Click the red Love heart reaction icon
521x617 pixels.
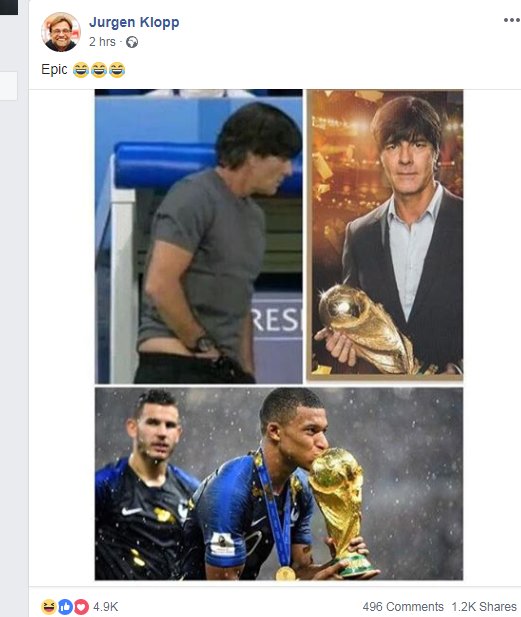81,606
